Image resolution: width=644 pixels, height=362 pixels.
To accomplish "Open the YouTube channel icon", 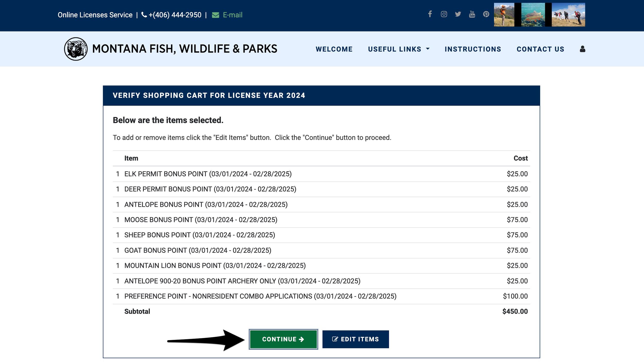I will coord(472,14).
